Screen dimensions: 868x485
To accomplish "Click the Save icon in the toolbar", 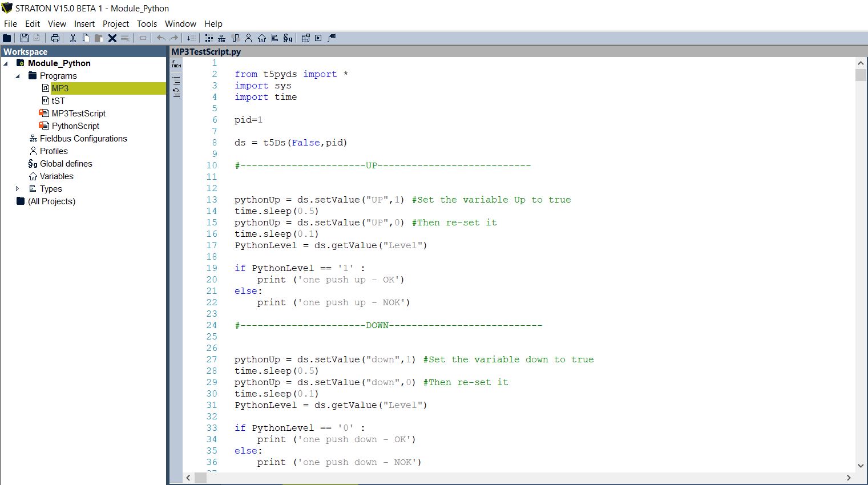I will click(25, 38).
